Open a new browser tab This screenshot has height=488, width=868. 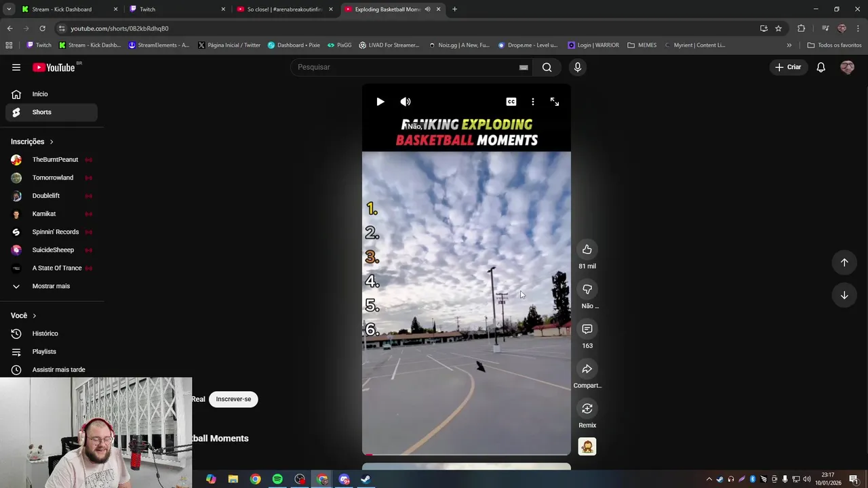454,9
